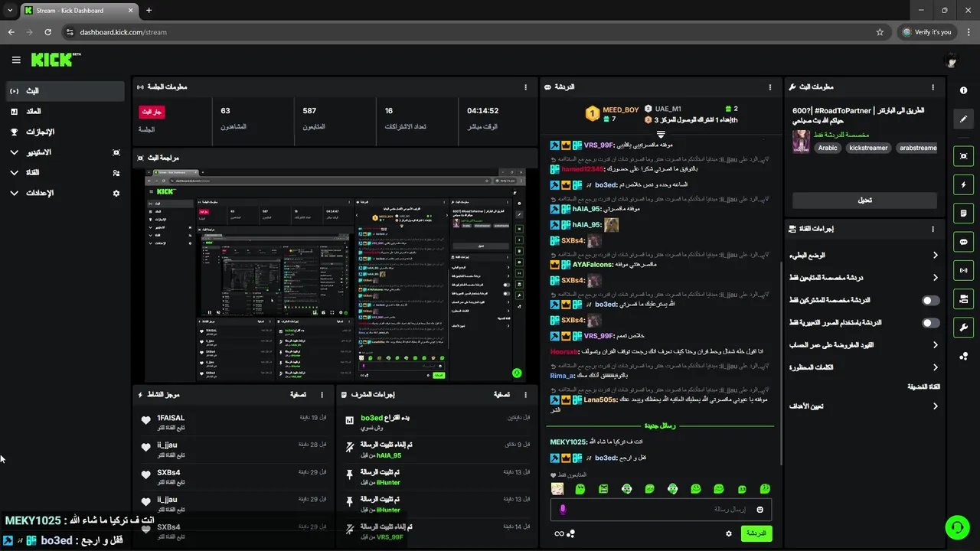Open the chat bubble icon in the right rail
This screenshot has width=980, height=551.
pos(963,242)
